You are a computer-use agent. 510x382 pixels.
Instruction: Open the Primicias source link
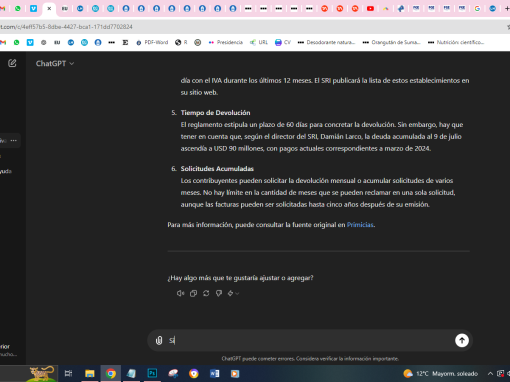(360, 225)
